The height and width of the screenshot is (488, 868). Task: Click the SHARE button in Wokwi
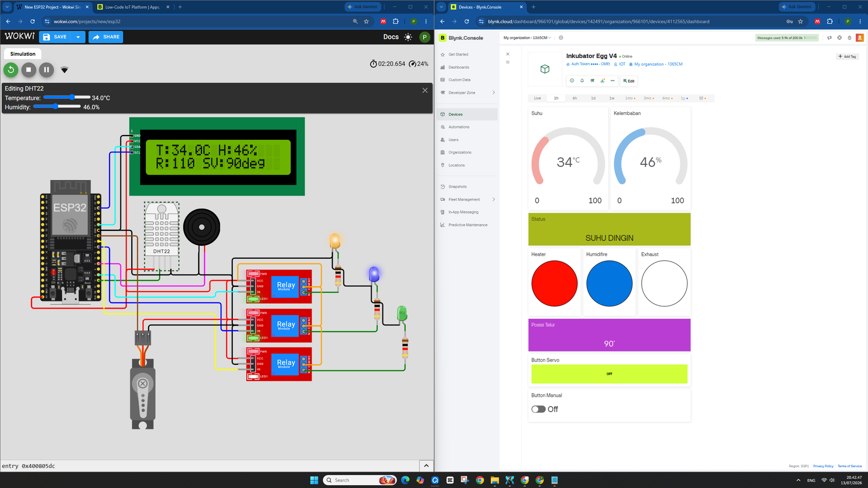(x=106, y=37)
